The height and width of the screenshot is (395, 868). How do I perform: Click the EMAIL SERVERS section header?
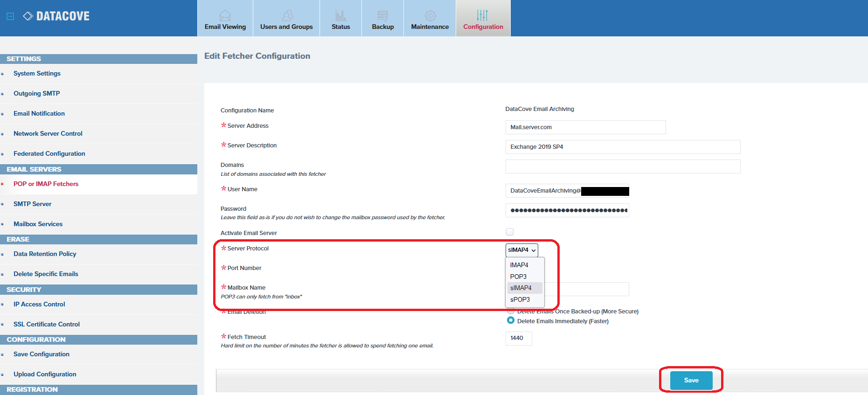(x=98, y=169)
